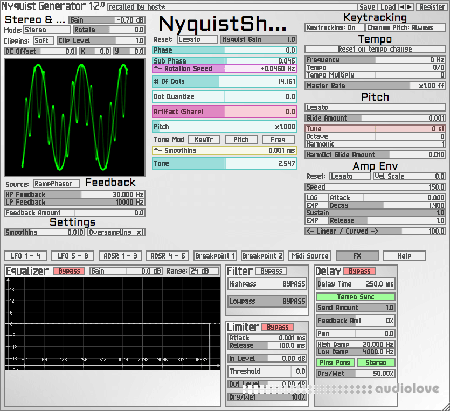Click the Smoothing modulation wave icon
The image size is (450, 411).
(158, 151)
